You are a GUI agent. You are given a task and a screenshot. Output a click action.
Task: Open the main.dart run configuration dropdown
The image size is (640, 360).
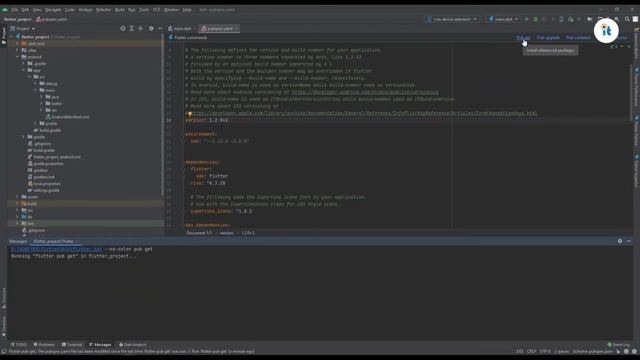pos(503,19)
